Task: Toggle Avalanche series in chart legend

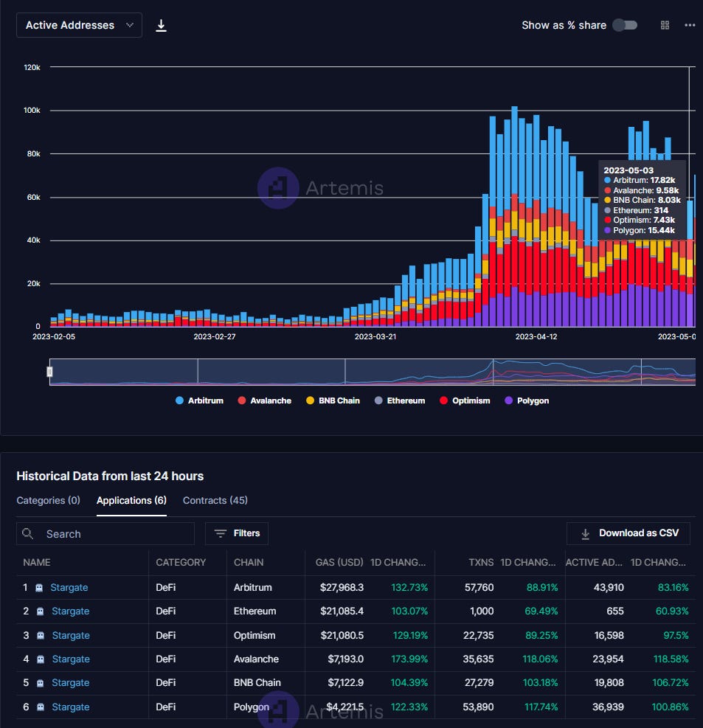Action: 265,401
